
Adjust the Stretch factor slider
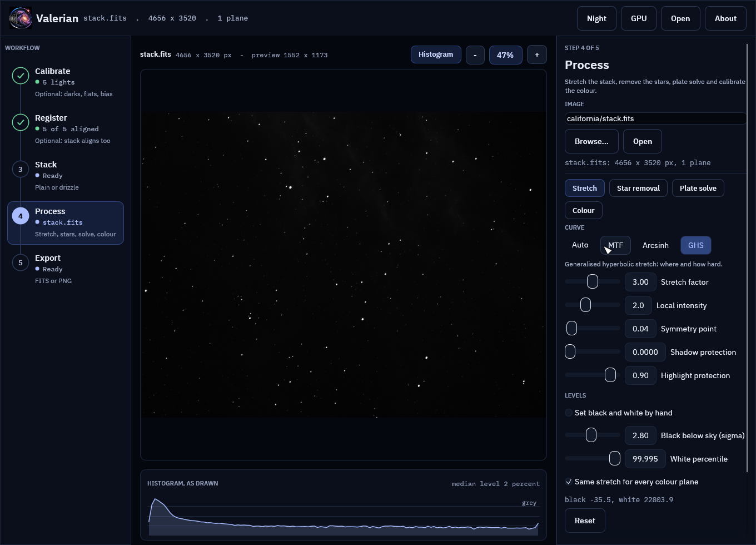593,281
